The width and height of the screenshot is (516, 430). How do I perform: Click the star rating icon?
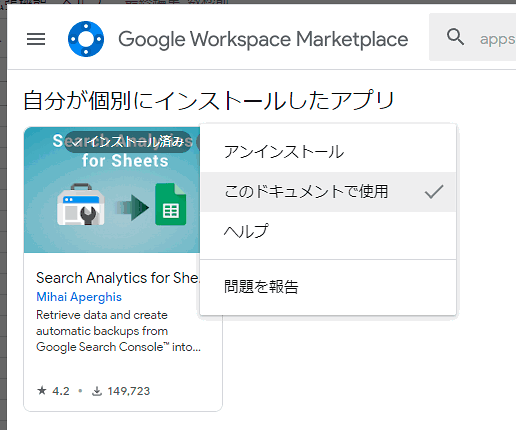tap(42, 390)
